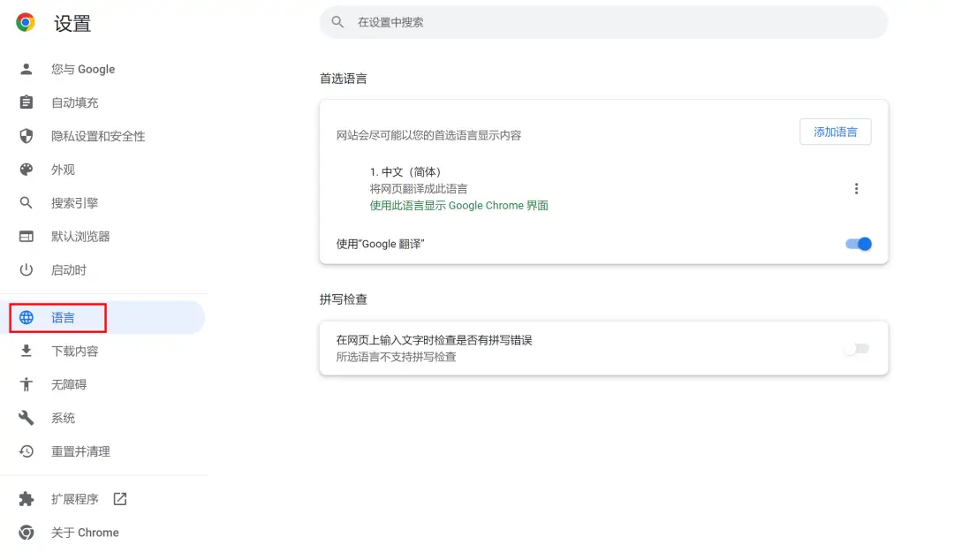Click the 网站会尽可能以您的首选语言显示内容 description
Screen dimensions: 954x560
(429, 135)
